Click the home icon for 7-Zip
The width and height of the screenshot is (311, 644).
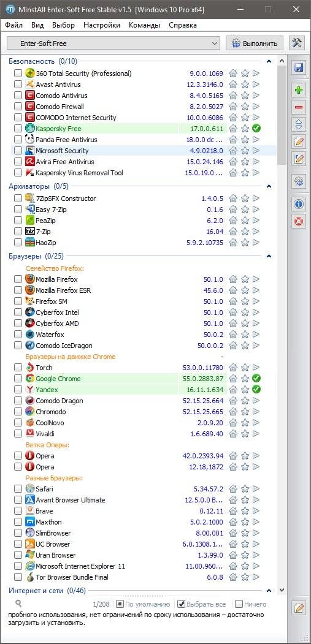[x=233, y=232]
